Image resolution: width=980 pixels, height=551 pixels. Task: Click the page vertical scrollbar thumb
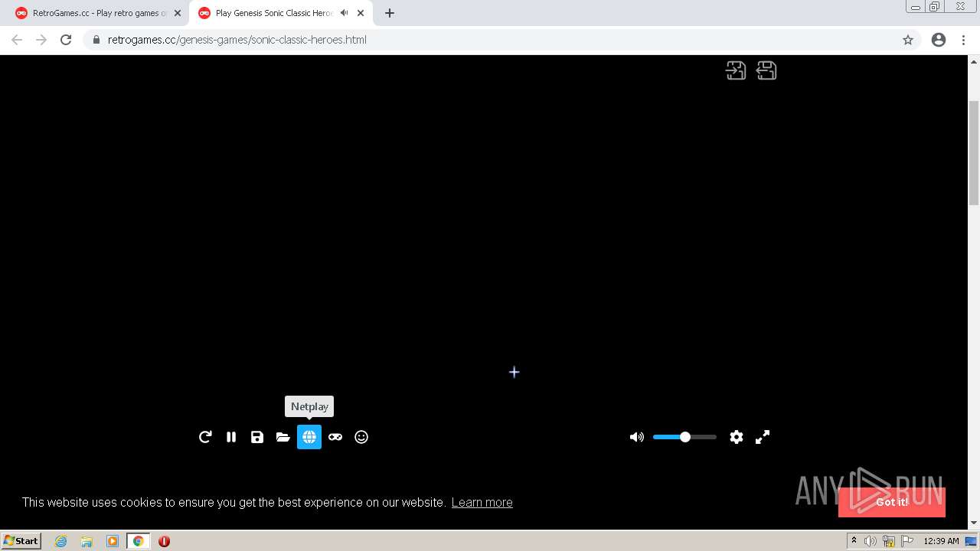click(x=974, y=152)
